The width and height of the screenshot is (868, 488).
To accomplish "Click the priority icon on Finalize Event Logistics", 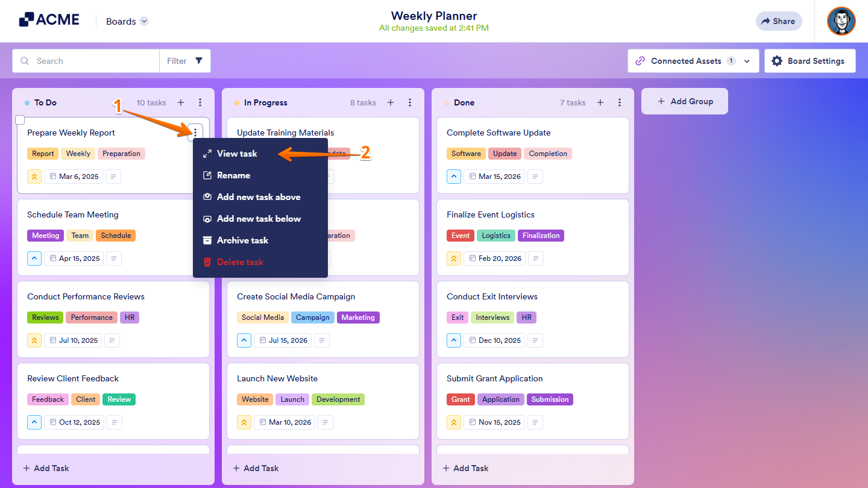I will click(x=454, y=258).
